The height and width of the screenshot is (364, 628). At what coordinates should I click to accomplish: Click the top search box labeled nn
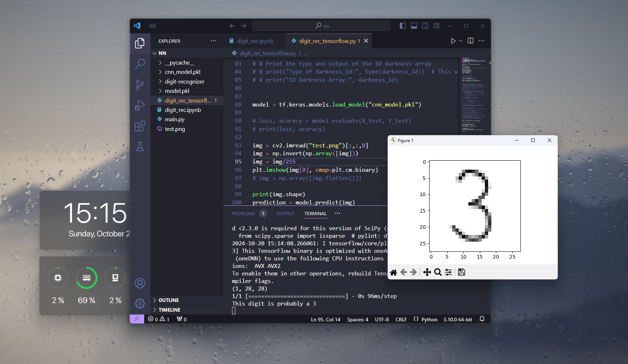pyautogui.click(x=321, y=26)
